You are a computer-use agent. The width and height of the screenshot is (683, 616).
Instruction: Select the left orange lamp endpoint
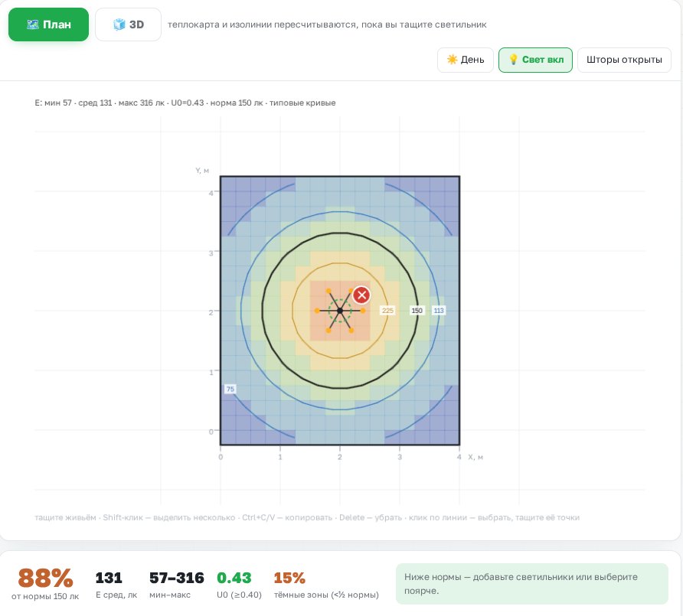point(317,311)
